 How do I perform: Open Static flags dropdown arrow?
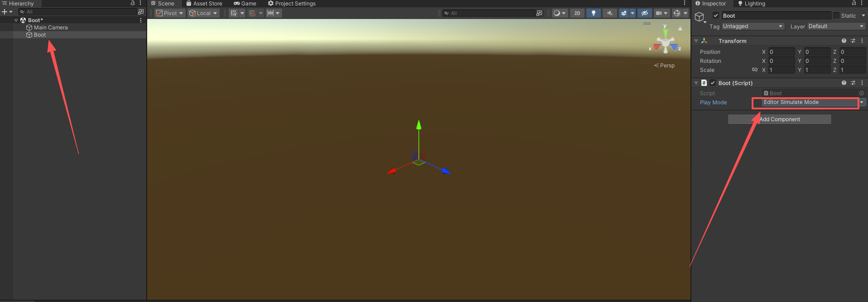coord(863,15)
